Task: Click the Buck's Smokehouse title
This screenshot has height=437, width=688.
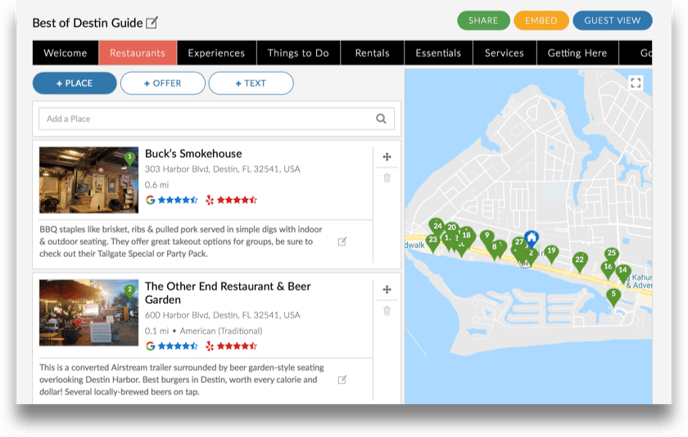Action: pos(194,154)
